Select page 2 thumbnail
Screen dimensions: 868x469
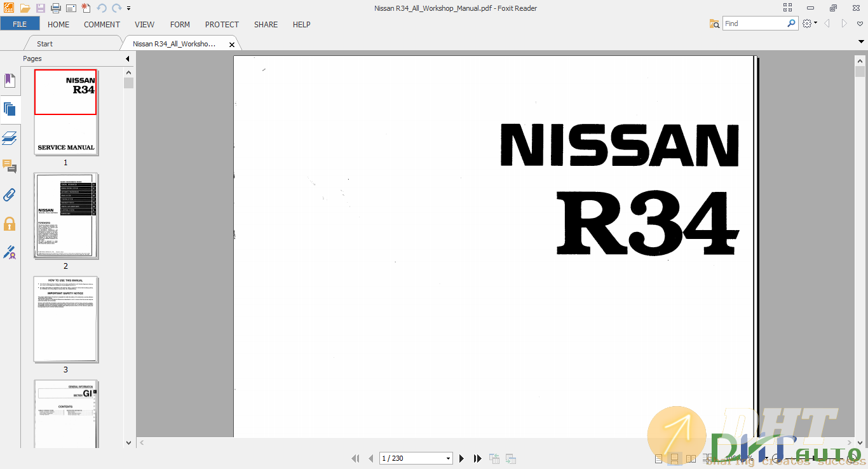click(x=65, y=216)
